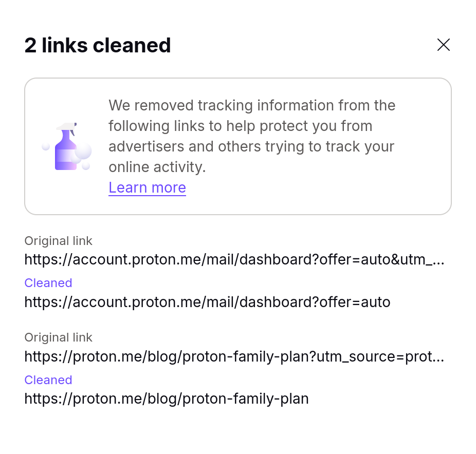
Task: Click the "online activity." text line
Action: coord(157,167)
